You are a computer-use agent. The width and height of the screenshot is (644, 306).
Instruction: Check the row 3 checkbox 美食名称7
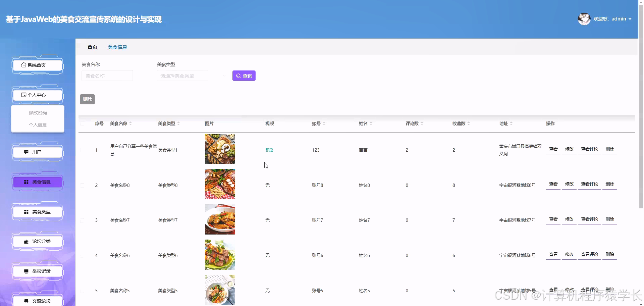pyautogui.click(x=82, y=220)
